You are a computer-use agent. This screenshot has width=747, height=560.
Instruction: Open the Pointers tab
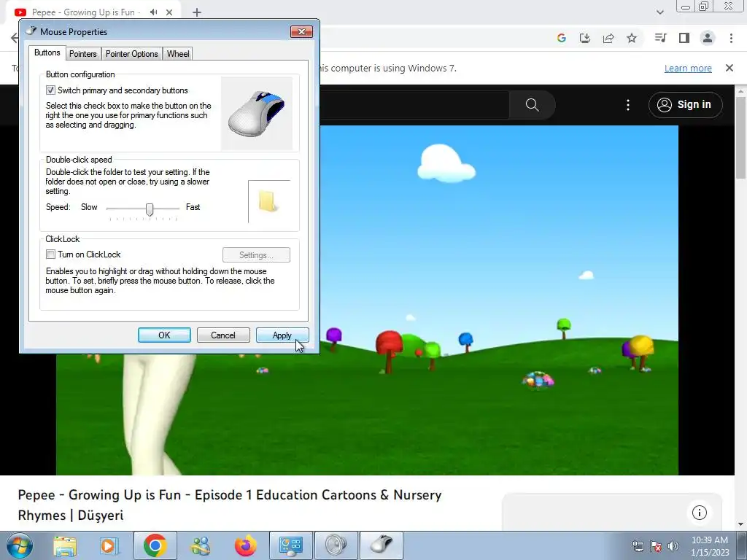[83, 54]
